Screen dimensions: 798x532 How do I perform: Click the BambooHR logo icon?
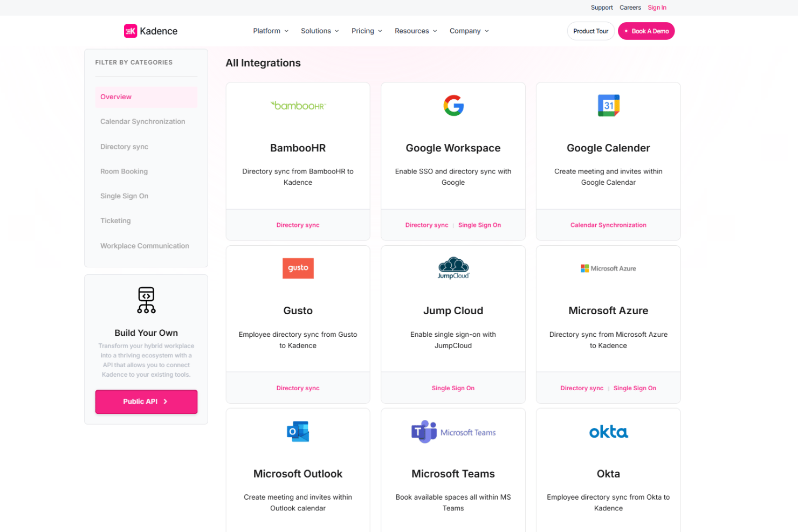click(298, 106)
